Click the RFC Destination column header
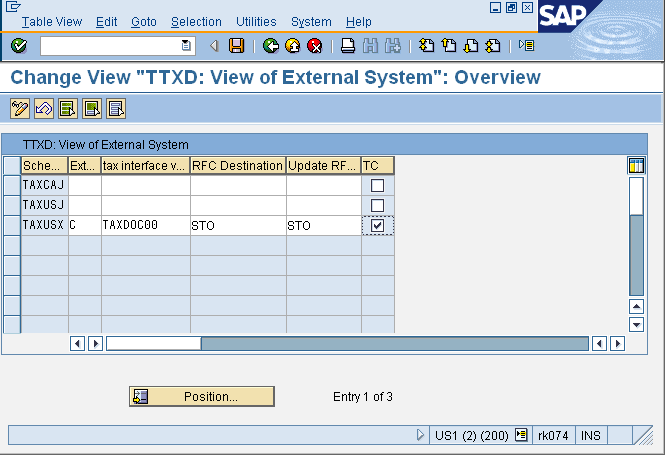 click(237, 165)
